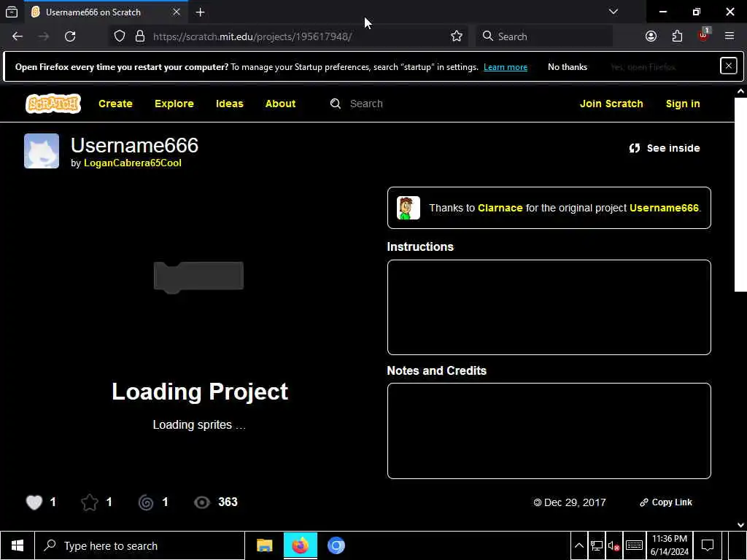Open the About page

[x=280, y=104]
